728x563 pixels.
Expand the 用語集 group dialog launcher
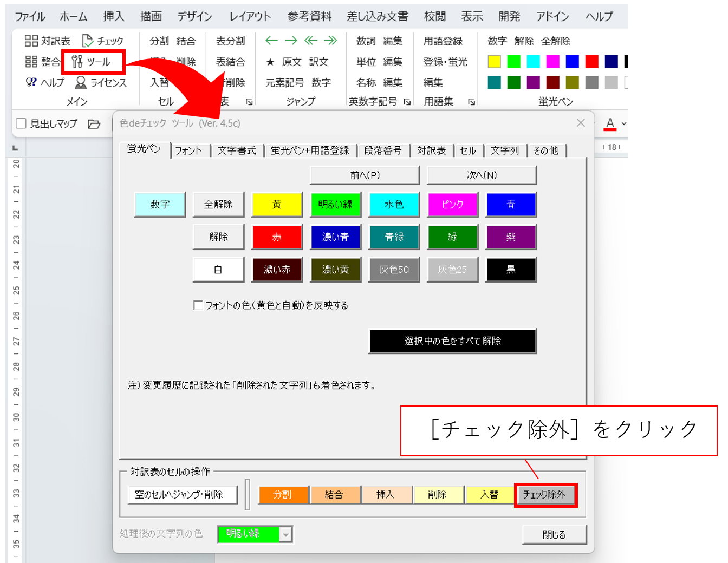coord(471,102)
